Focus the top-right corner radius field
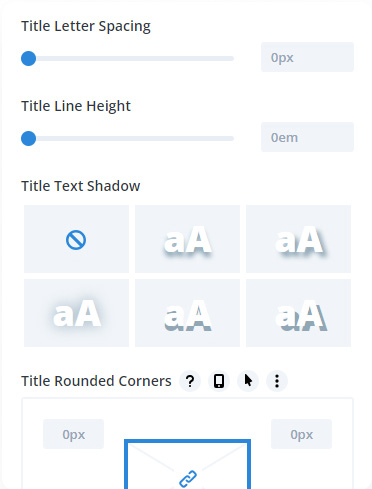Image resolution: width=372 pixels, height=489 pixels. [301, 434]
